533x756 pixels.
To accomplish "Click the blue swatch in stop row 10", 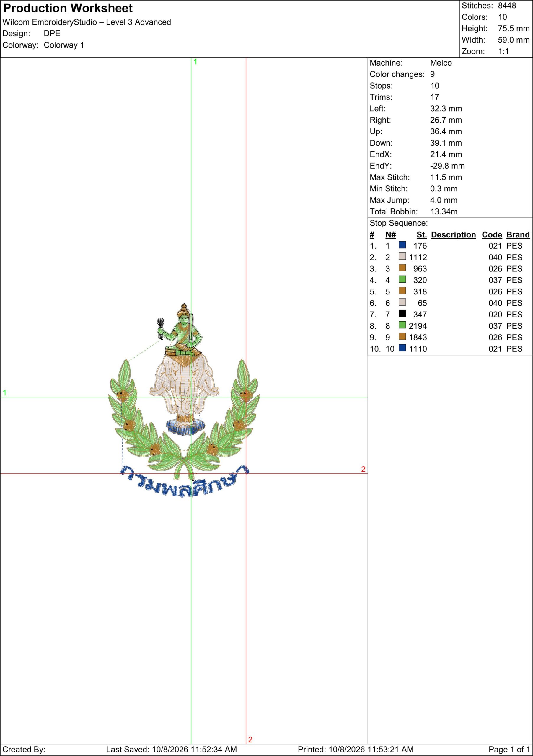I will [x=402, y=348].
